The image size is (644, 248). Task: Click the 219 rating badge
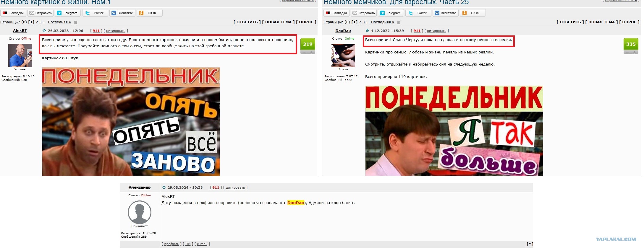pos(308,44)
